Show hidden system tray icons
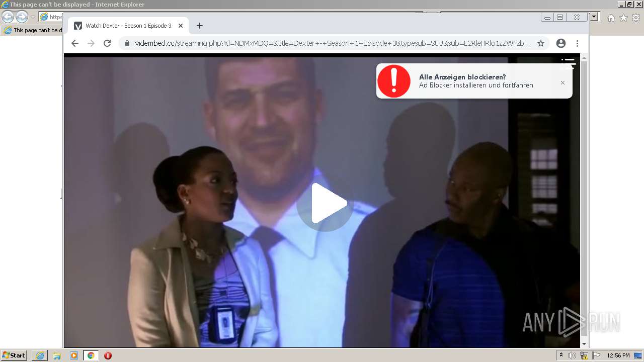The width and height of the screenshot is (644, 362). (561, 355)
